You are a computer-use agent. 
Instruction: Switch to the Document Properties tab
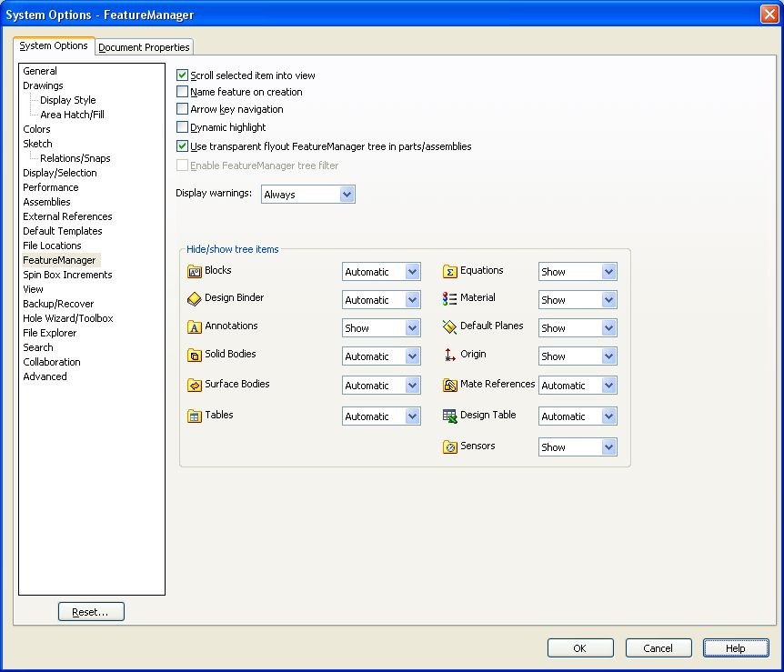144,47
